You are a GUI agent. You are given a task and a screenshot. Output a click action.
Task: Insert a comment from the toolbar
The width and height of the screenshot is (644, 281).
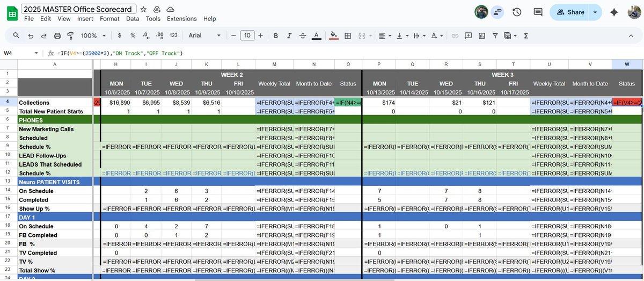pyautogui.click(x=468, y=35)
